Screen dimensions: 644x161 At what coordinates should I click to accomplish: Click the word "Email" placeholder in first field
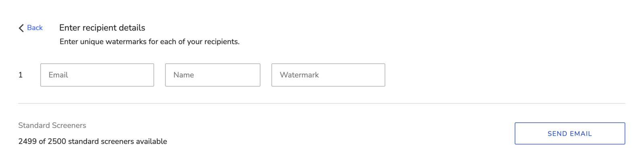58,75
